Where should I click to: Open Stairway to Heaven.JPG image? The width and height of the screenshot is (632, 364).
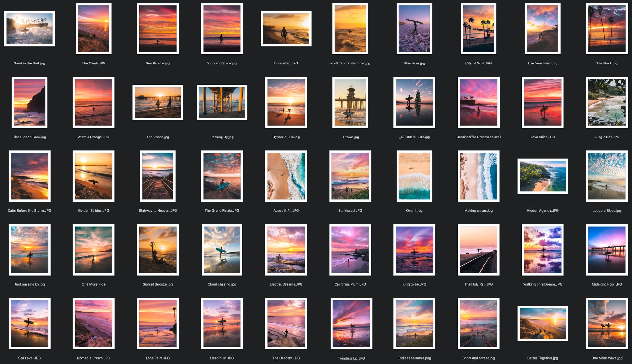[158, 176]
